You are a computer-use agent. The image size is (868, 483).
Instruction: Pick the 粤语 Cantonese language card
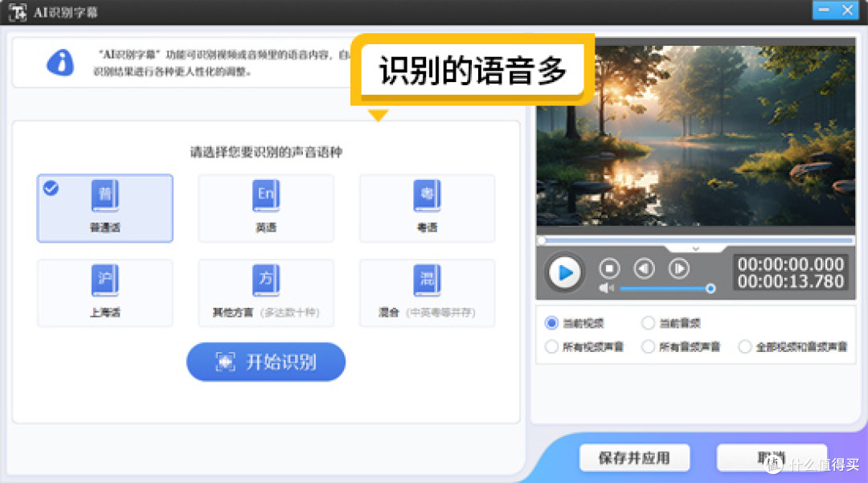427,209
